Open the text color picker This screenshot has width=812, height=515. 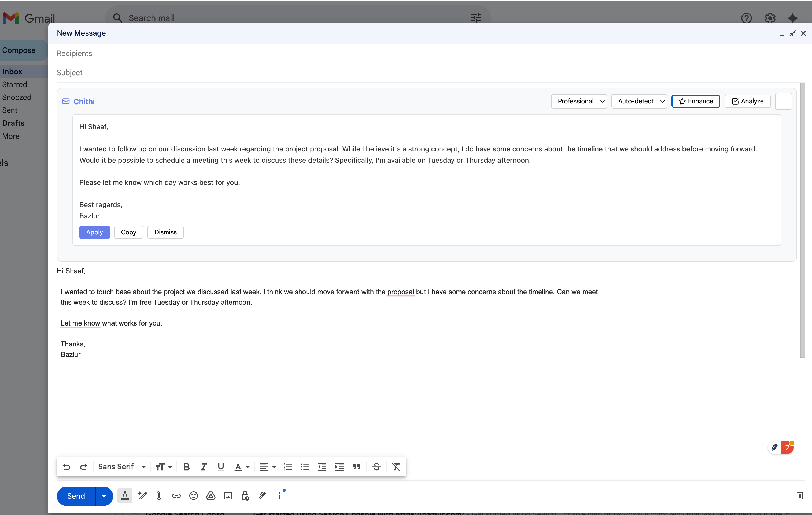(x=242, y=467)
